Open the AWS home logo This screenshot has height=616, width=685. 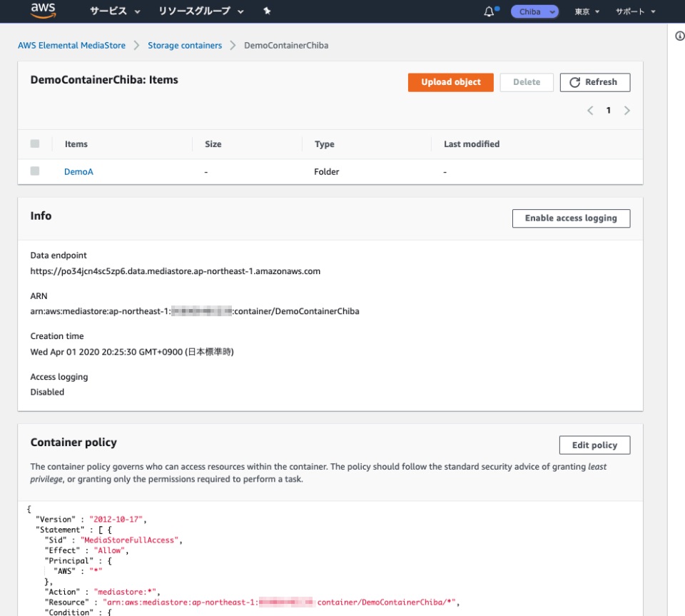coord(44,11)
